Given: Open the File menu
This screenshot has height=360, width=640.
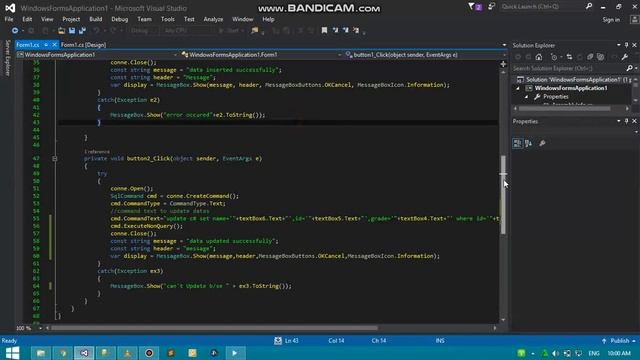Looking at the screenshot, I should click(x=9, y=19).
